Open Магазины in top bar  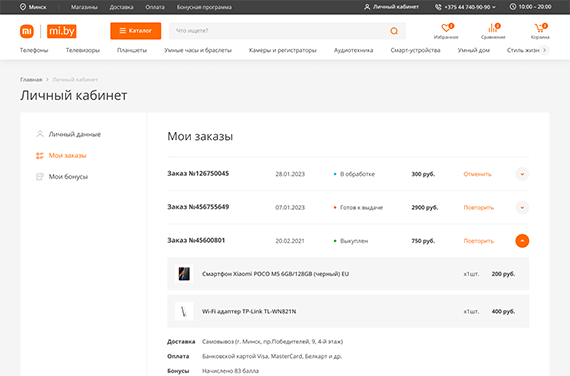[84, 7]
